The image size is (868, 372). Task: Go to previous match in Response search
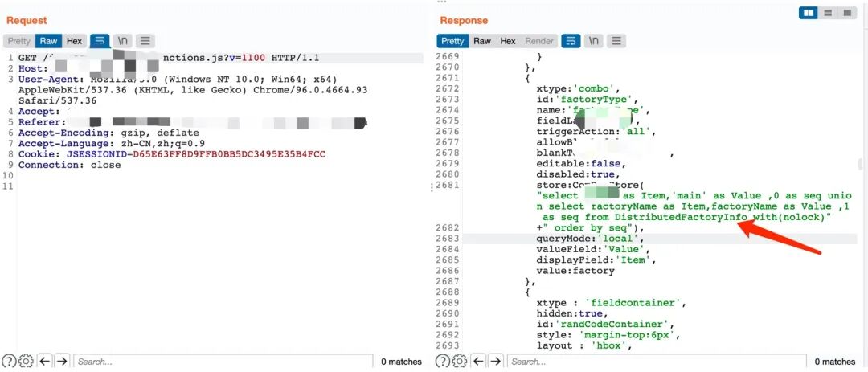point(479,362)
